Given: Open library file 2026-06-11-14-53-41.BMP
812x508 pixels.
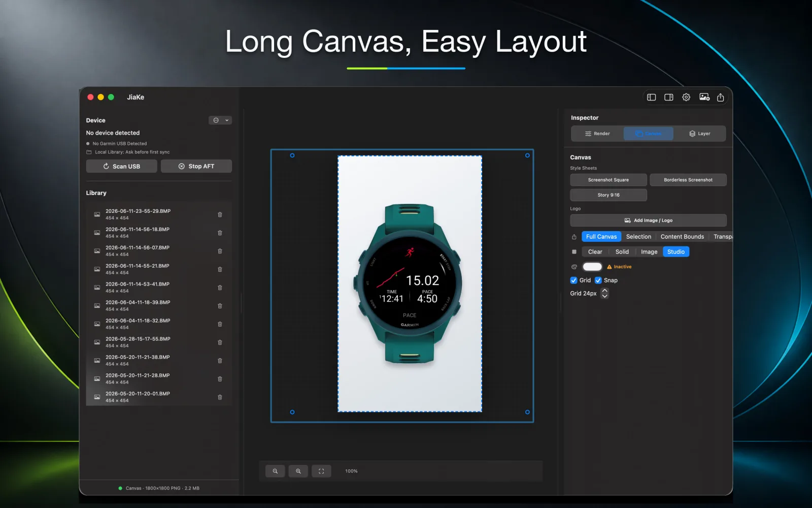Looking at the screenshot, I should 159,288.
